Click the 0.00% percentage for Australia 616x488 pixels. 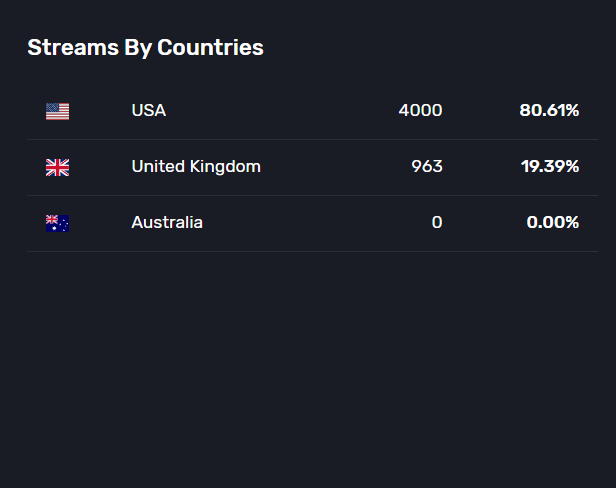click(553, 222)
